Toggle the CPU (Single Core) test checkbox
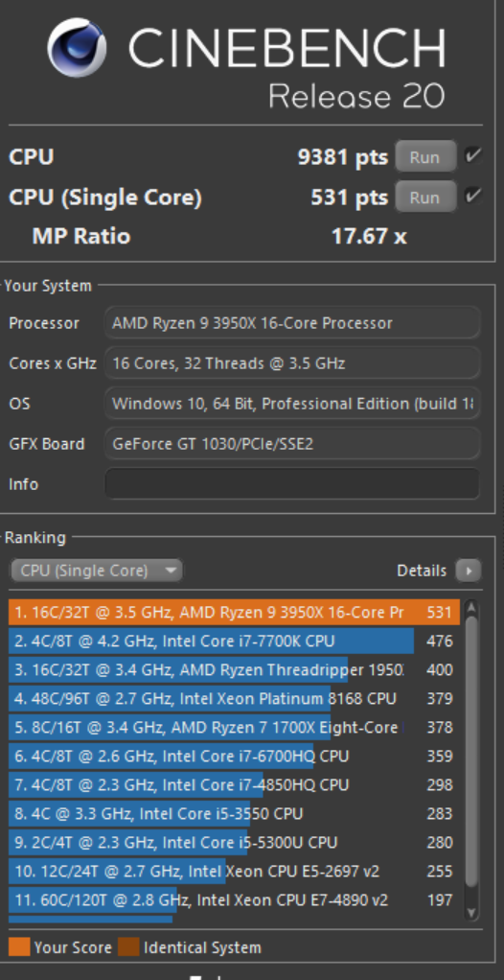The image size is (504, 980). pos(472,197)
